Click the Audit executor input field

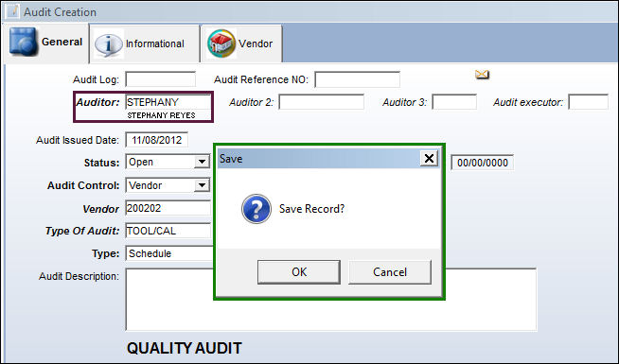pos(588,102)
